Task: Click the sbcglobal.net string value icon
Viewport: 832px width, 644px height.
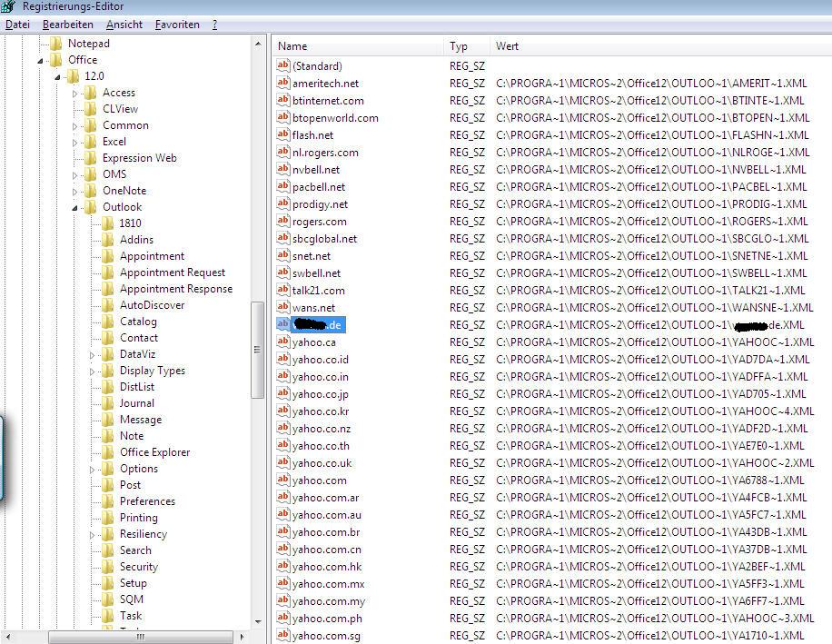Action: click(282, 238)
